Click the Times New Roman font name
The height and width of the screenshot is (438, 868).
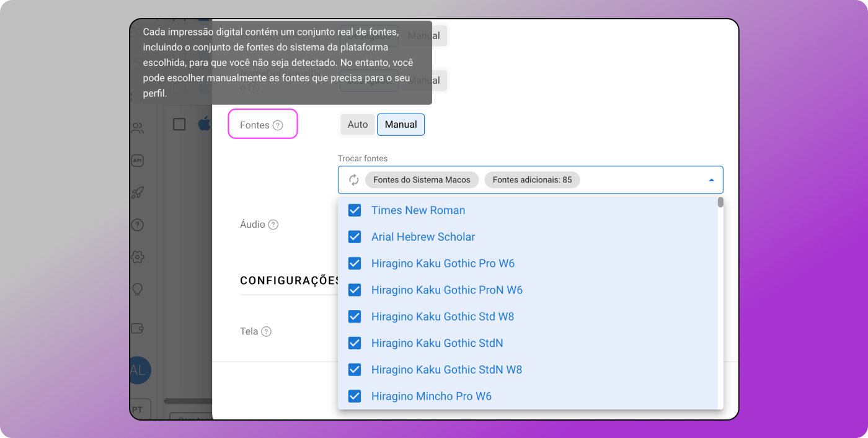(x=418, y=210)
